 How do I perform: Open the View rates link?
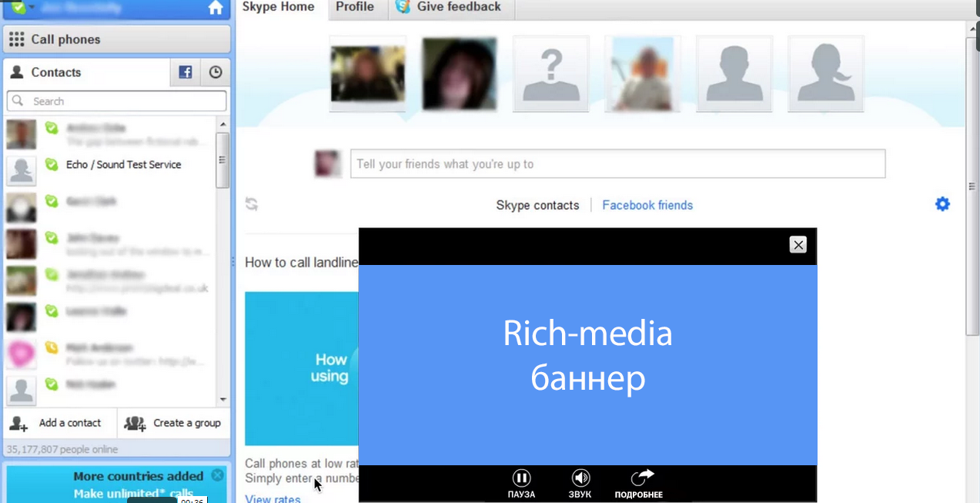273,498
